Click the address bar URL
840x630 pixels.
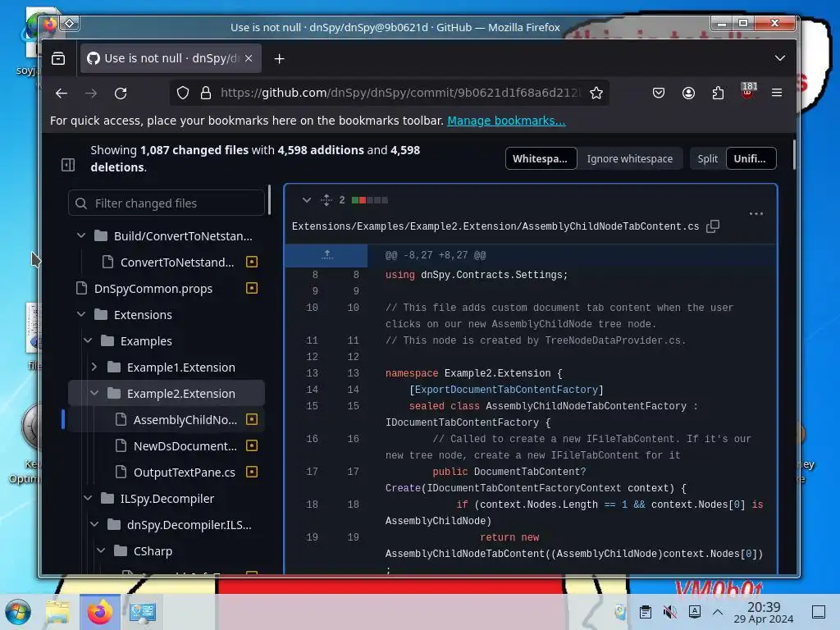[399, 93]
